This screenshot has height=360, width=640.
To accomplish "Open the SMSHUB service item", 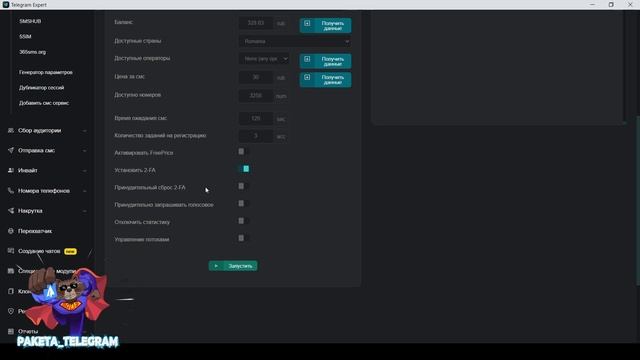I will pyautogui.click(x=30, y=21).
